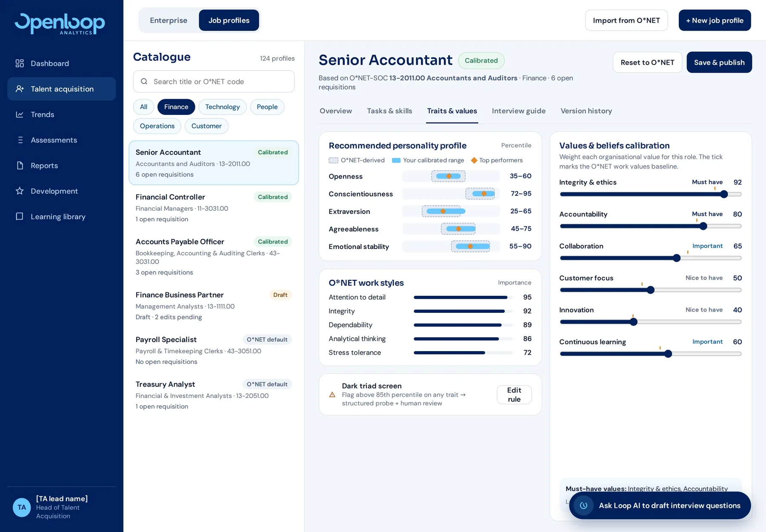This screenshot has width=766, height=532.
Task: Click the TA user avatar
Action: 22,507
